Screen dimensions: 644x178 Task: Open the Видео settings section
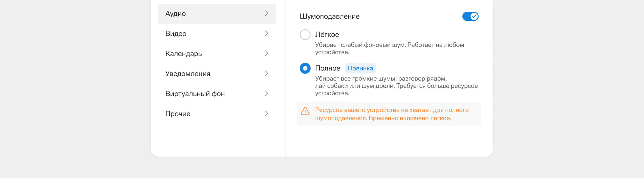point(176,33)
